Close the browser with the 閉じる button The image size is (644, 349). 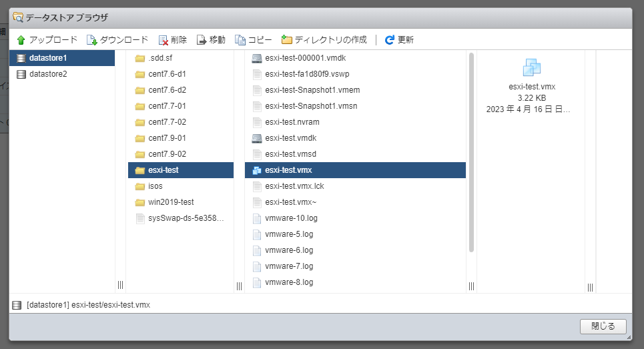pos(603,326)
